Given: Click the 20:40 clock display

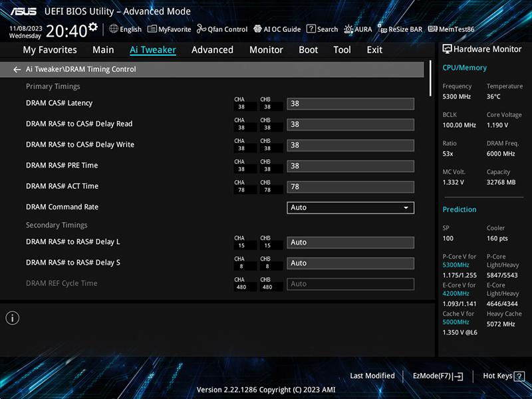Looking at the screenshot, I should click(x=66, y=31).
